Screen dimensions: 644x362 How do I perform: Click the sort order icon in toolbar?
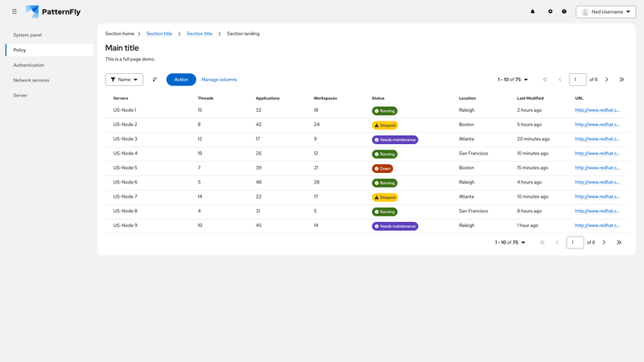pyautogui.click(x=155, y=80)
